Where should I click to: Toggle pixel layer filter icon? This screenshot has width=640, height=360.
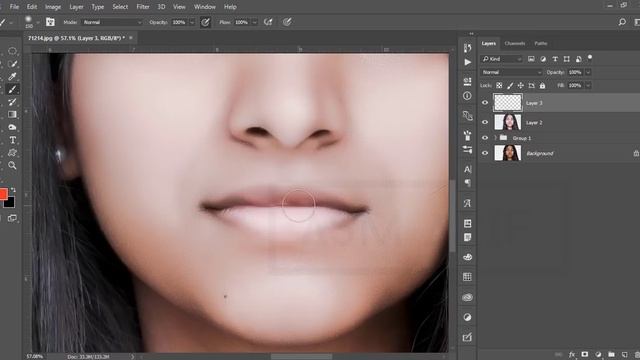click(x=531, y=59)
